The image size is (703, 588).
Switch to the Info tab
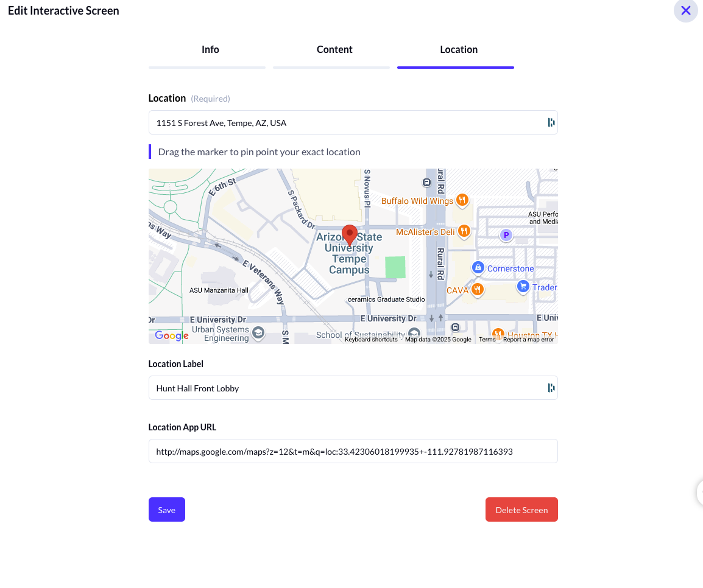210,49
